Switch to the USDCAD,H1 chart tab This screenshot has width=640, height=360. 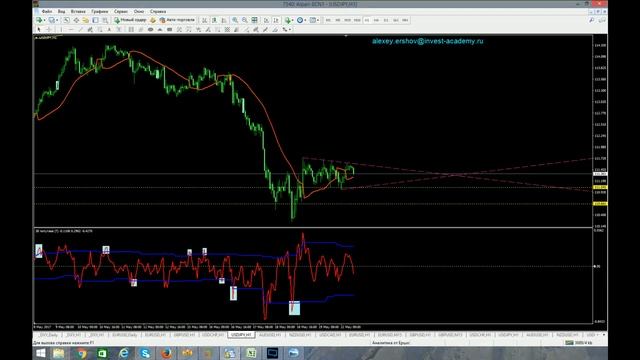[330, 335]
